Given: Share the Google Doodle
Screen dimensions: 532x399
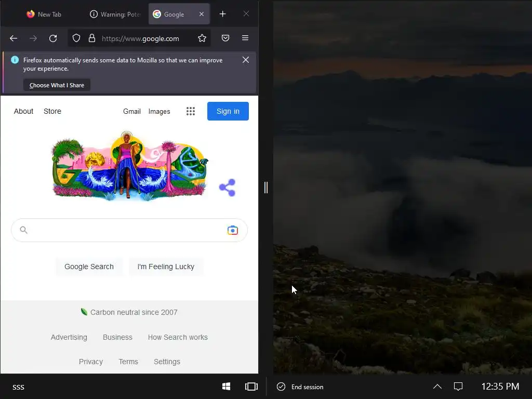Looking at the screenshot, I should coord(228,188).
